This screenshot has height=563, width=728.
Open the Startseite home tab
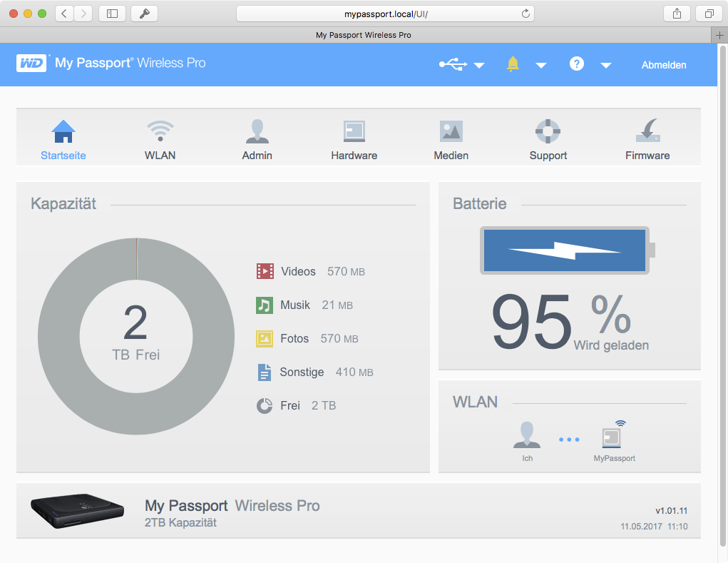[63, 140]
